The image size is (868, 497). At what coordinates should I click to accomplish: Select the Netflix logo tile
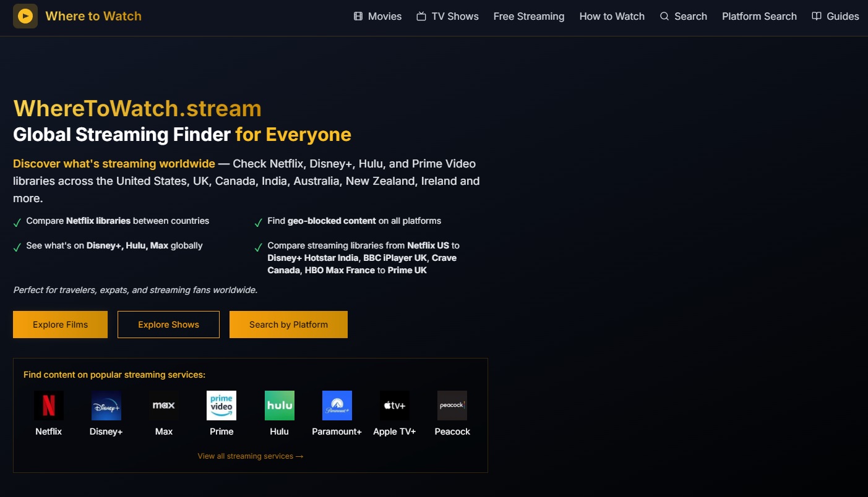click(x=48, y=406)
